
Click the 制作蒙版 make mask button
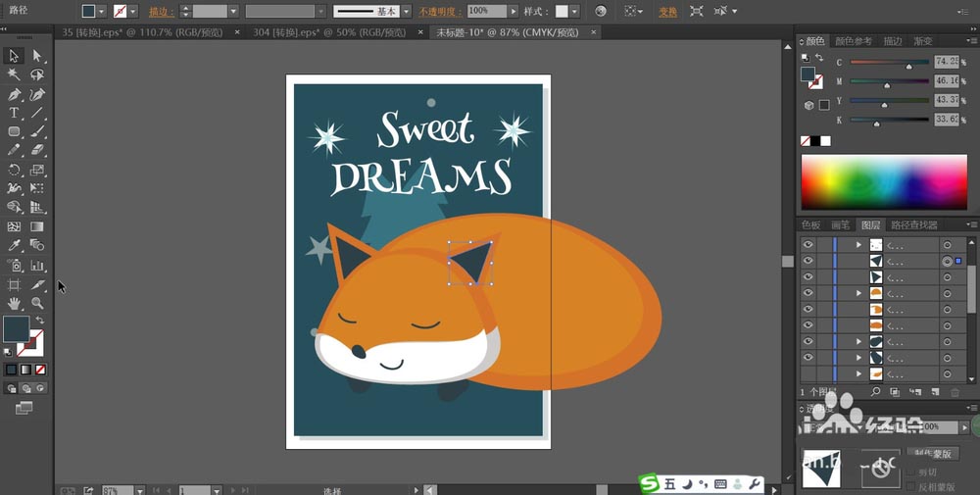coord(933,454)
